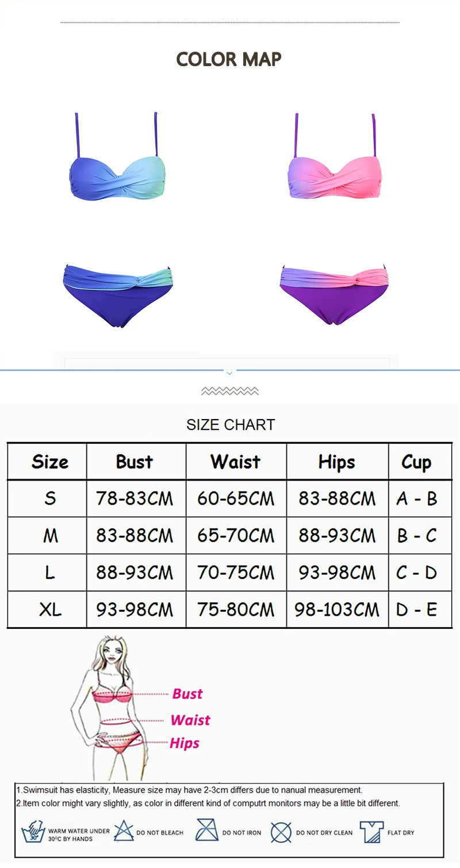Click the Do Not Dry Clean circle icon
This screenshot has width=460, height=868.
pos(281,832)
